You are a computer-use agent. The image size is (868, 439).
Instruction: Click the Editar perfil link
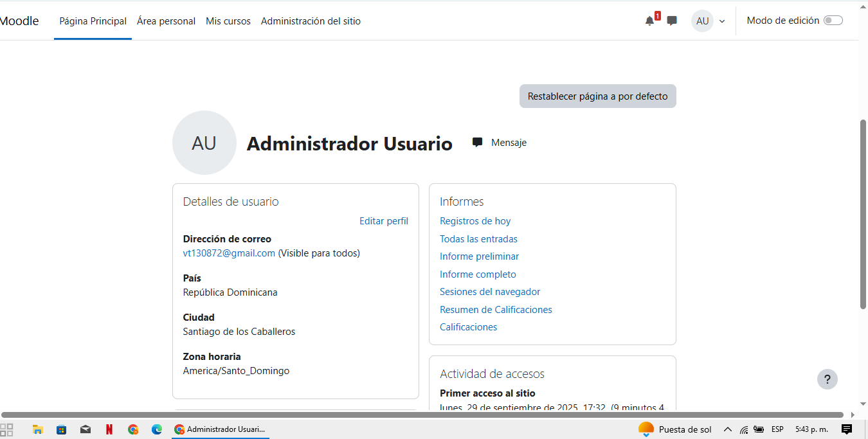click(x=383, y=221)
